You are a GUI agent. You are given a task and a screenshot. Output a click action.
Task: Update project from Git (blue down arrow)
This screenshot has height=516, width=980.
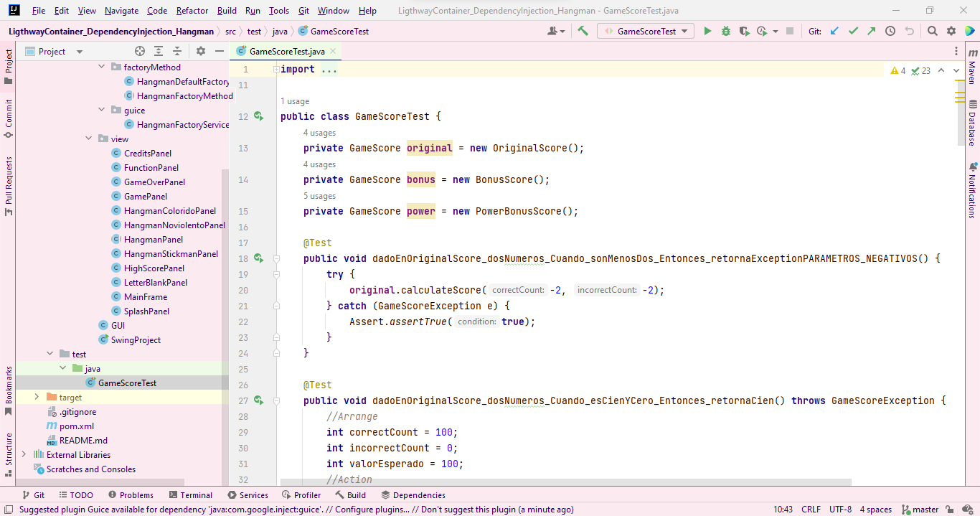coord(834,31)
